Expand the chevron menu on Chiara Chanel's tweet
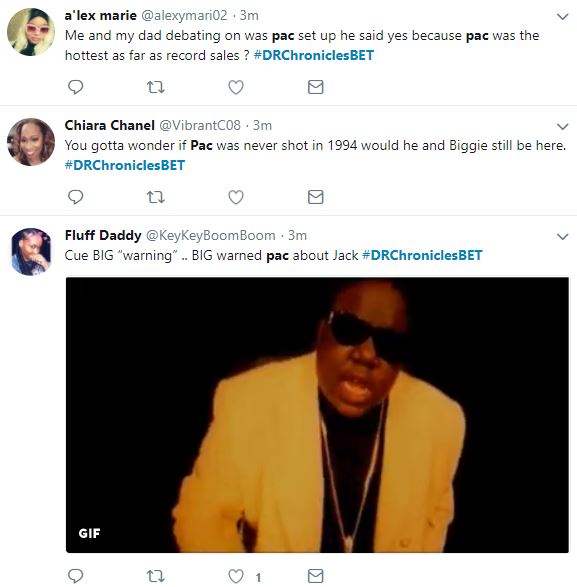Viewport: 577px width, 587px height. pos(562,127)
